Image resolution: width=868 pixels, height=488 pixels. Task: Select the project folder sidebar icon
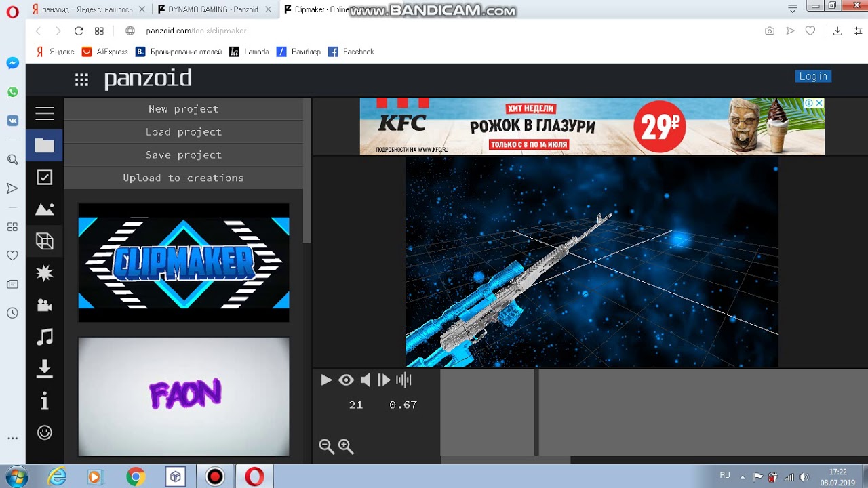(45, 146)
